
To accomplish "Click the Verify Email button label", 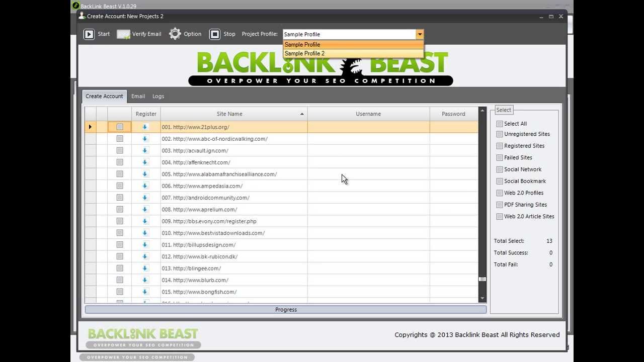I will click(x=147, y=34).
